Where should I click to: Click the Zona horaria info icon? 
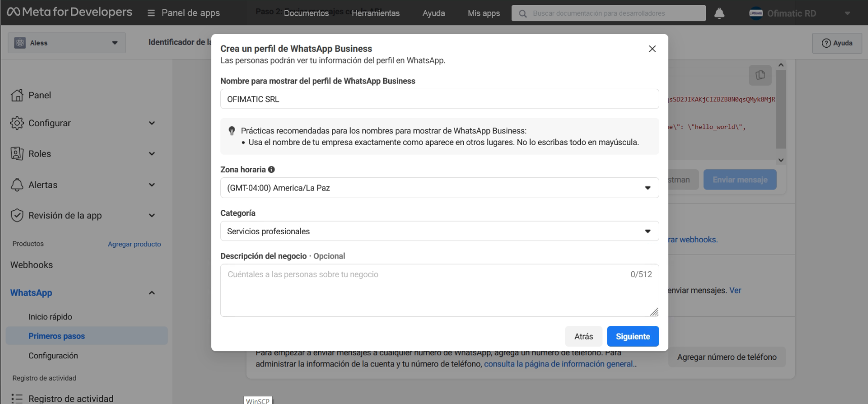272,169
